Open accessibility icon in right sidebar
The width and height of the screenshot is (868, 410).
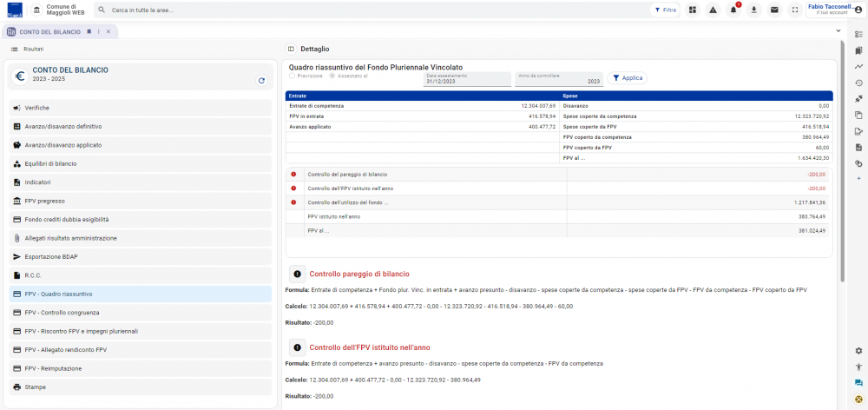click(858, 367)
